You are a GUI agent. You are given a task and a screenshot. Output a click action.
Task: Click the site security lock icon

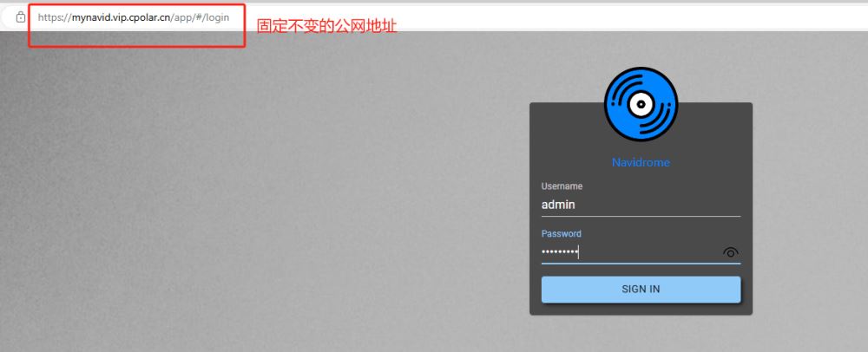tap(21, 17)
